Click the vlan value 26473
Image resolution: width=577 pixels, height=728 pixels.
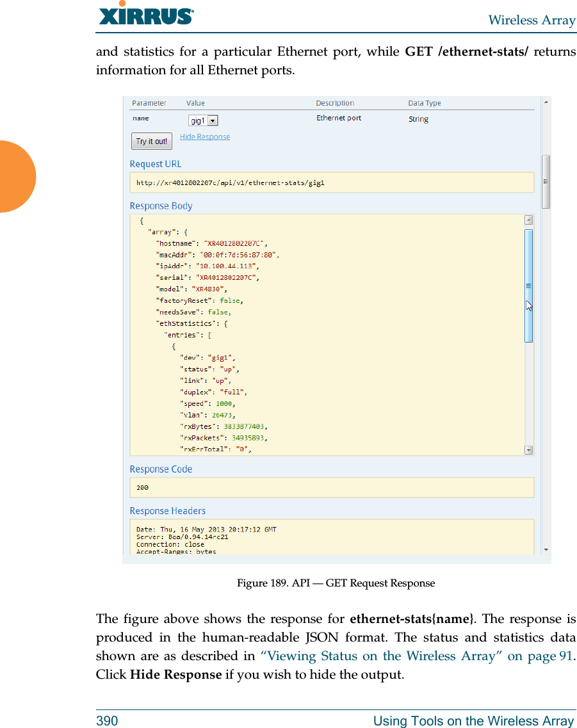click(222, 415)
